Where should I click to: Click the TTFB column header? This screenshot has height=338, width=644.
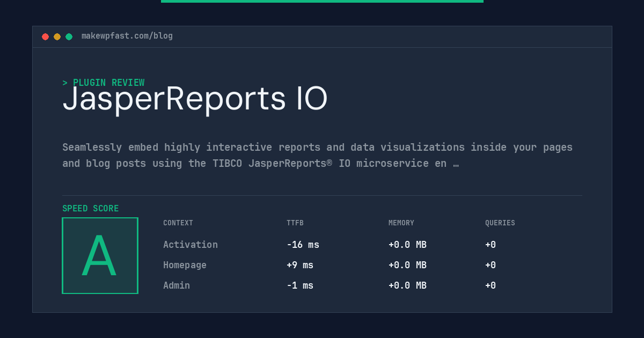tap(295, 223)
